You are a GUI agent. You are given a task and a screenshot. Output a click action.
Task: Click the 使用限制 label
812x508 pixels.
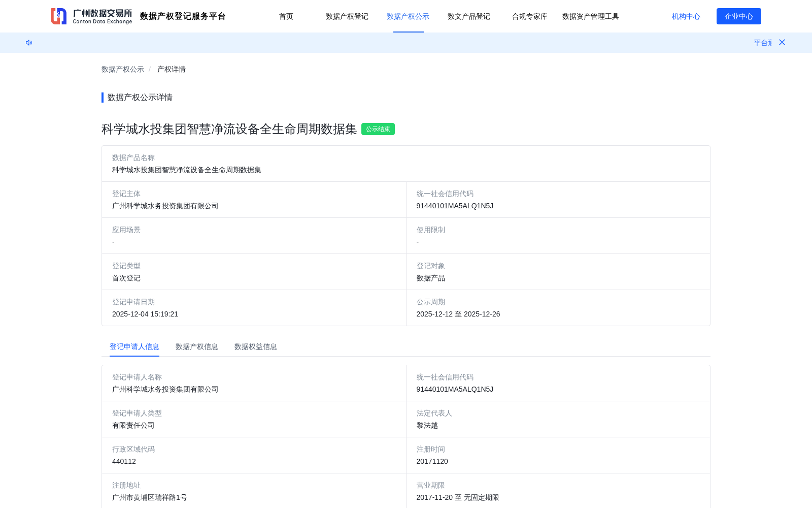[x=431, y=230]
